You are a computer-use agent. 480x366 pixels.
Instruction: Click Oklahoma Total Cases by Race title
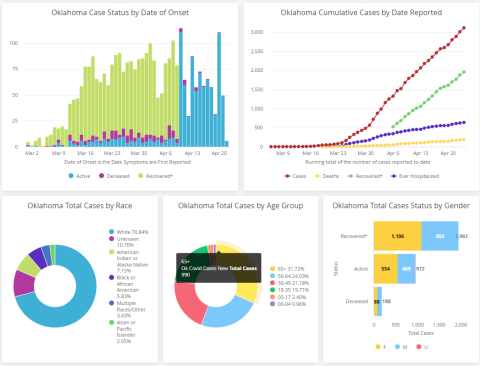[x=80, y=206]
